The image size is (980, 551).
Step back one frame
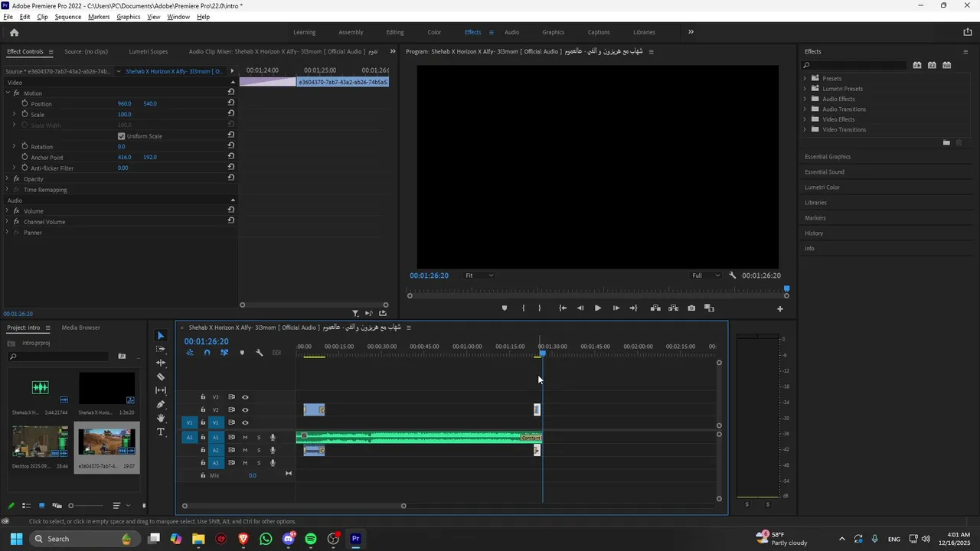click(580, 308)
